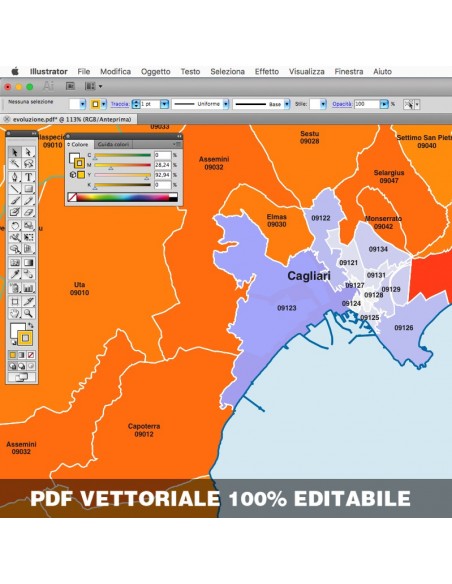This screenshot has width=452, height=584.
Task: Open the Oggetto menu
Action: [156, 72]
